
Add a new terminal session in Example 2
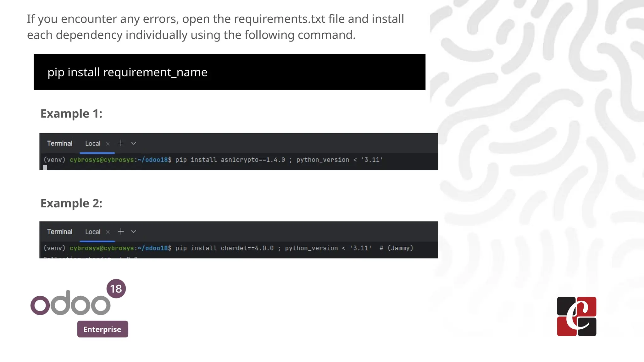(121, 232)
